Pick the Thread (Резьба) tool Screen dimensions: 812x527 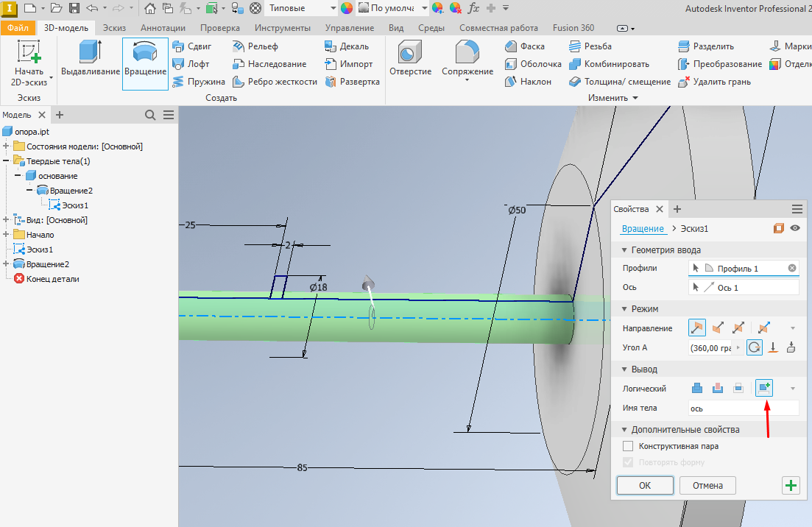pos(590,46)
